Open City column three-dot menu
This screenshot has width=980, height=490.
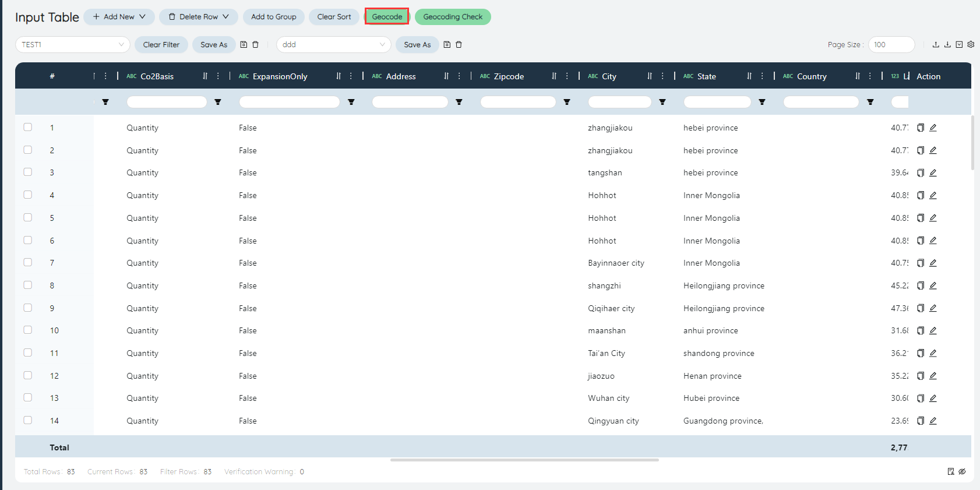pos(662,76)
